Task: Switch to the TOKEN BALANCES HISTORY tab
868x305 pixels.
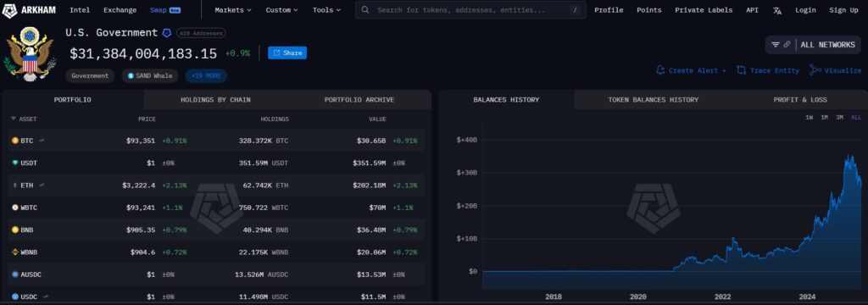Action: 654,100
